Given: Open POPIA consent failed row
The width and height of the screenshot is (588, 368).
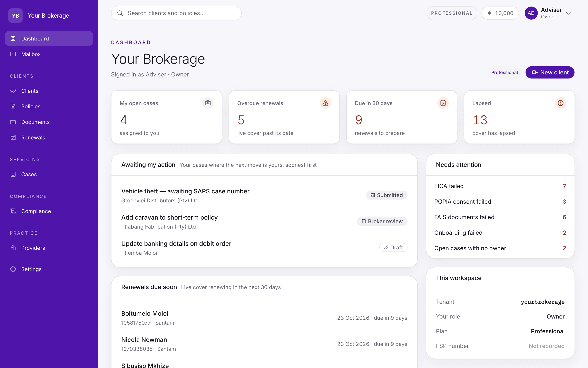Looking at the screenshot, I should tap(500, 202).
